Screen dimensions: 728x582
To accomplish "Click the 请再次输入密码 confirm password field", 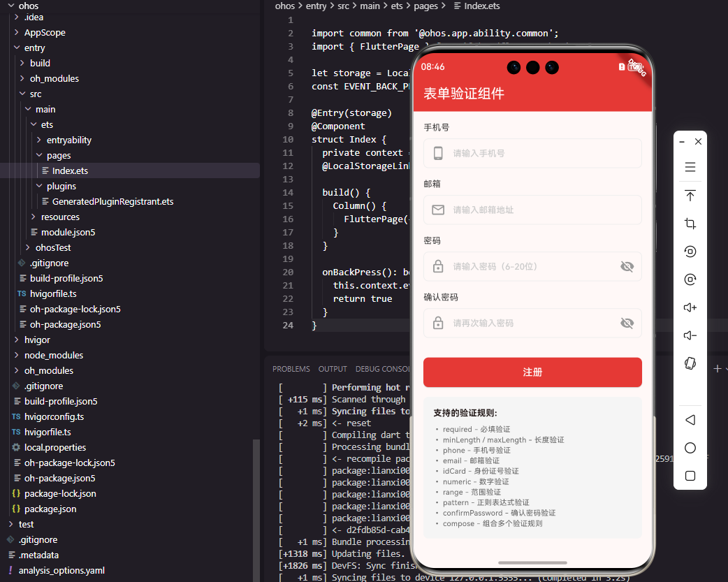I will pyautogui.click(x=532, y=323).
